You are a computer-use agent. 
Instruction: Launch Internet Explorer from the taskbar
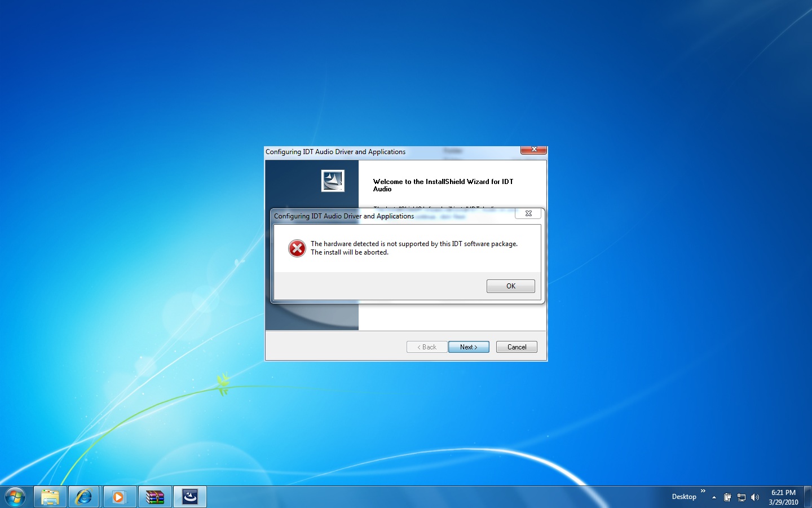point(84,497)
